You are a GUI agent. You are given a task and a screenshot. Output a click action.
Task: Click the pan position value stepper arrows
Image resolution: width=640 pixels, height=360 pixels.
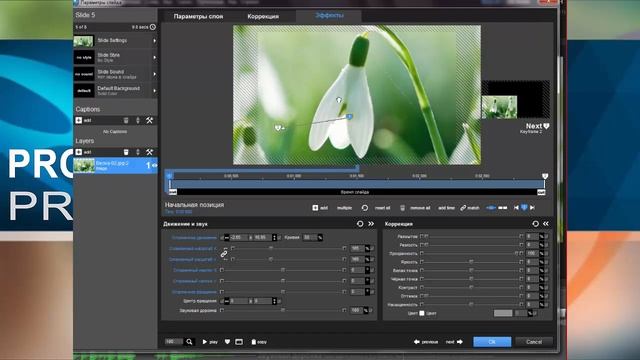pyautogui.click(x=274, y=237)
